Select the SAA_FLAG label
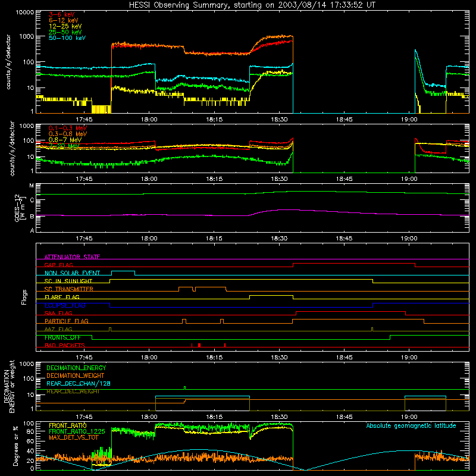The height and width of the screenshot is (476, 476). point(58,313)
